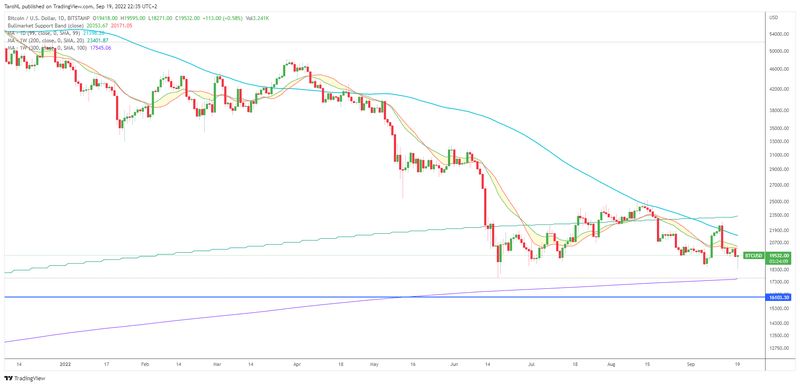This screenshot has width=800, height=386.
Task: Open the USD currency label on the price axis
Action: (x=773, y=18)
